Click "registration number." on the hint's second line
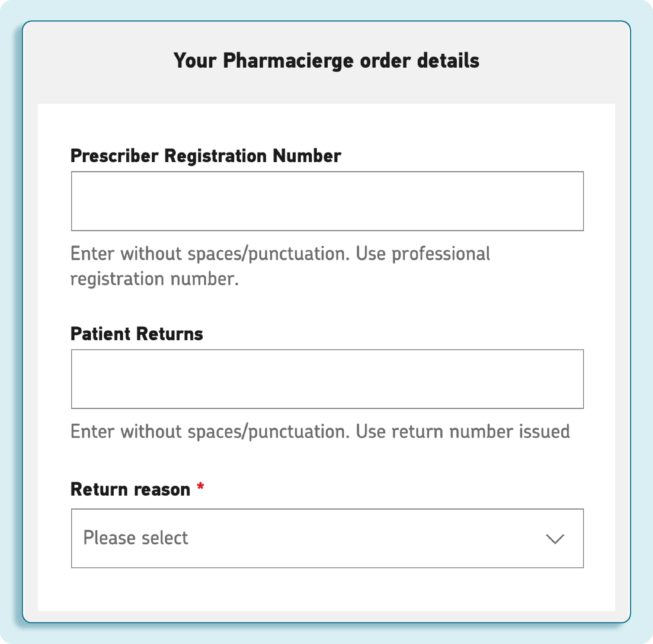The width and height of the screenshot is (653, 644). (155, 279)
